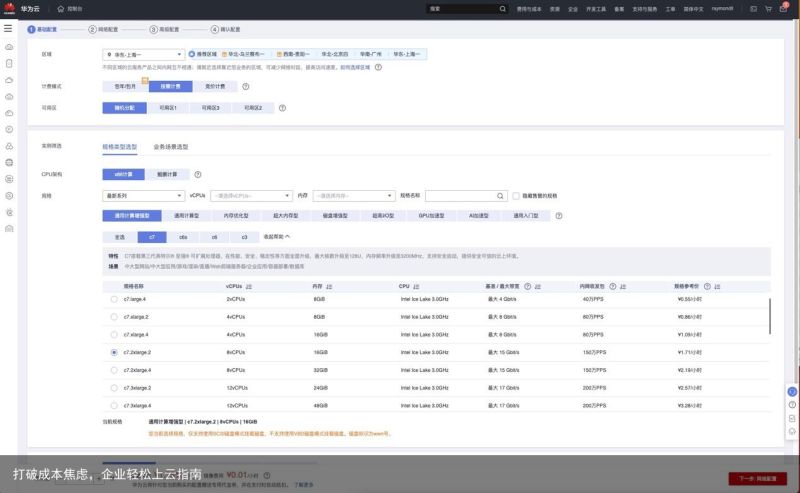The image size is (800, 493).
Task: Click the top bar search input
Action: [467, 9]
